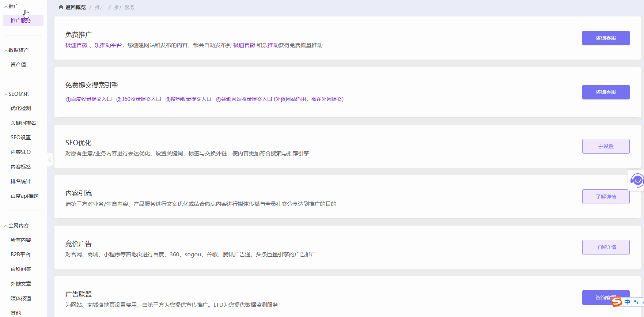
Task: Click the SEO优化 card heading
Action: (x=79, y=143)
